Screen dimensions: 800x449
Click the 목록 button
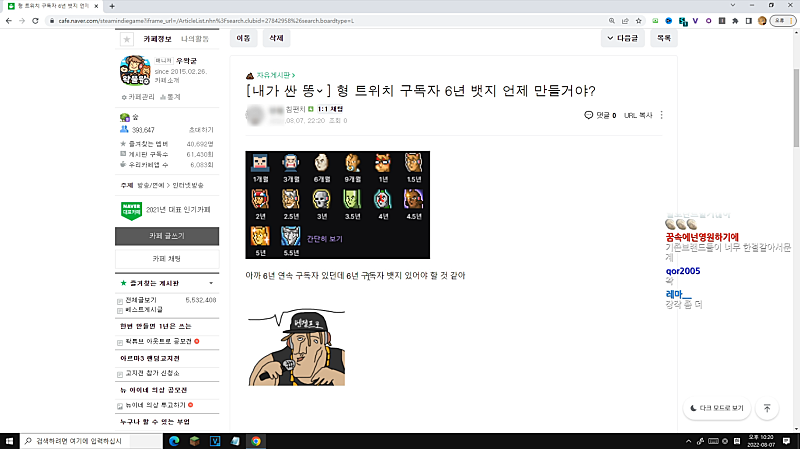[x=663, y=38]
